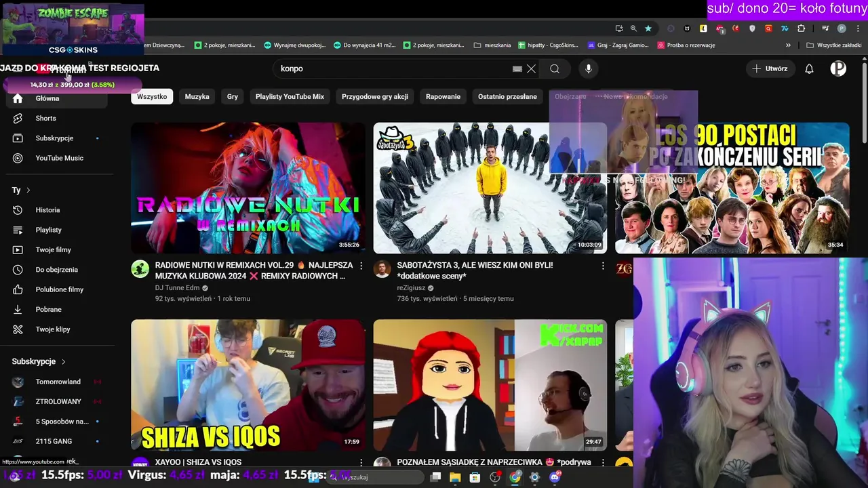Select Playlisty YouTube Mix chip
Viewport: 868px width, 488px height.
click(290, 97)
